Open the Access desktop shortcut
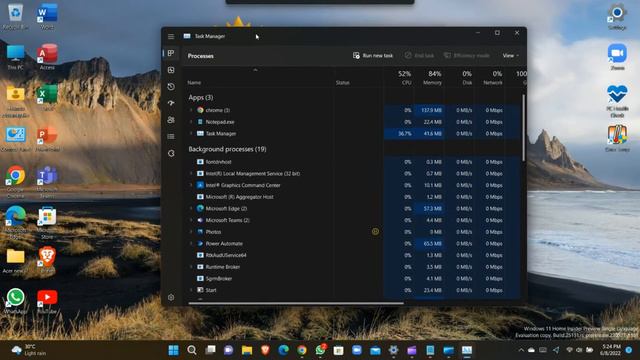 click(x=47, y=57)
